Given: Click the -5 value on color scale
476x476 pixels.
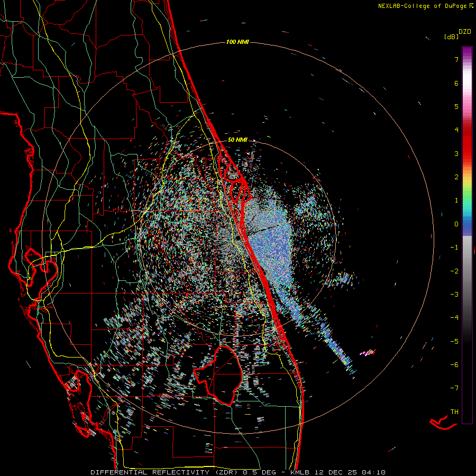Looking at the screenshot, I should click(454, 342).
